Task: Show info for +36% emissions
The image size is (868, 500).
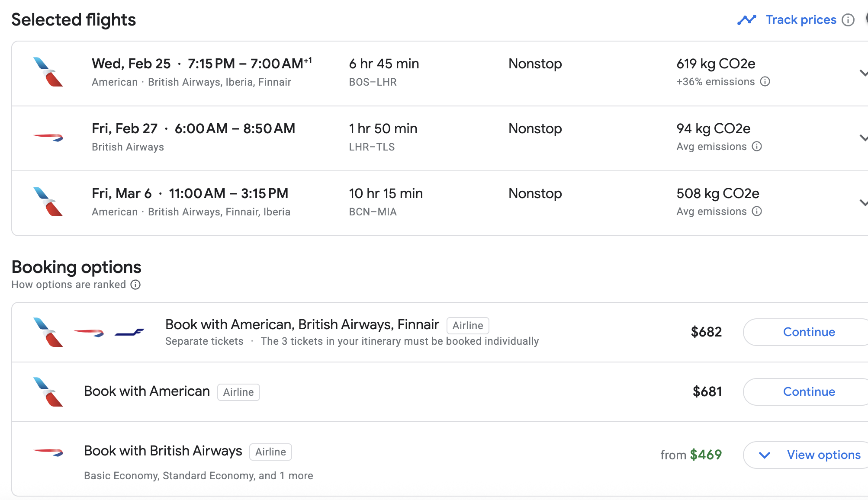Action: pyautogui.click(x=765, y=82)
